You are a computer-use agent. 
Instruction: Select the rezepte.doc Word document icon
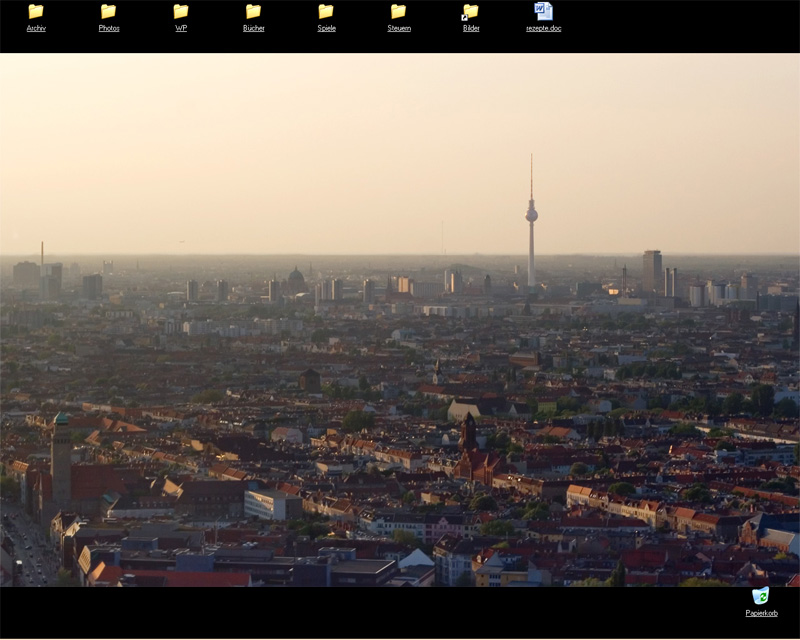pos(543,11)
